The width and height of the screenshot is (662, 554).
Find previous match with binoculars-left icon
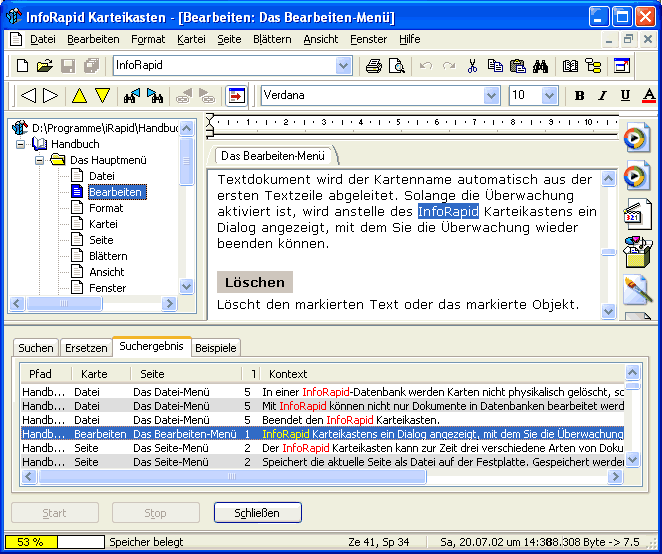click(132, 96)
